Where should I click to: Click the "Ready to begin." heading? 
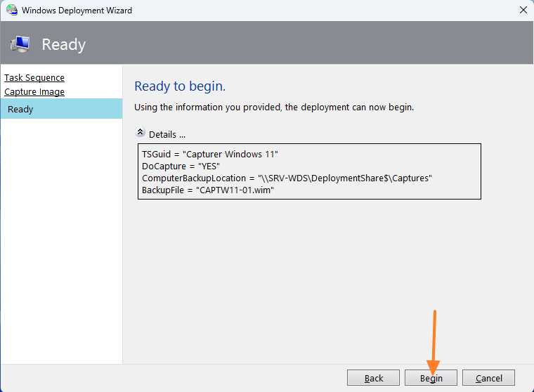coord(180,86)
